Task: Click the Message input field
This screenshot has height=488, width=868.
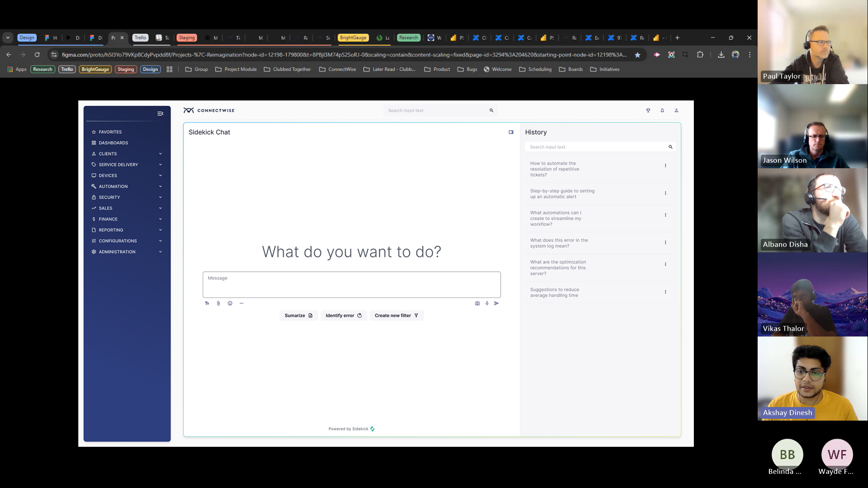Action: [351, 284]
